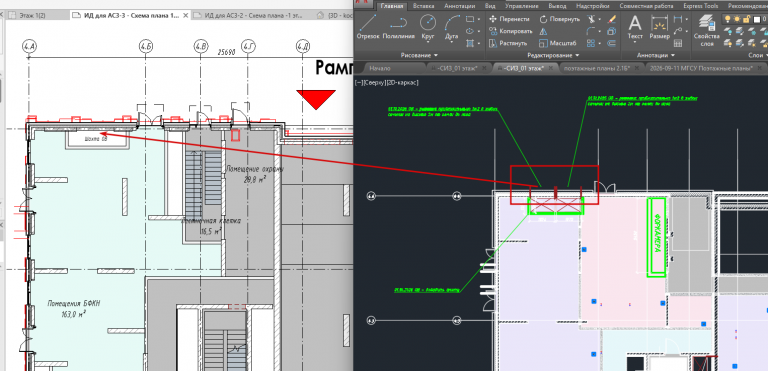Viewport: 768px width, 371px height.
Task: Select the Размер dimension tool
Action: pyautogui.click(x=659, y=27)
